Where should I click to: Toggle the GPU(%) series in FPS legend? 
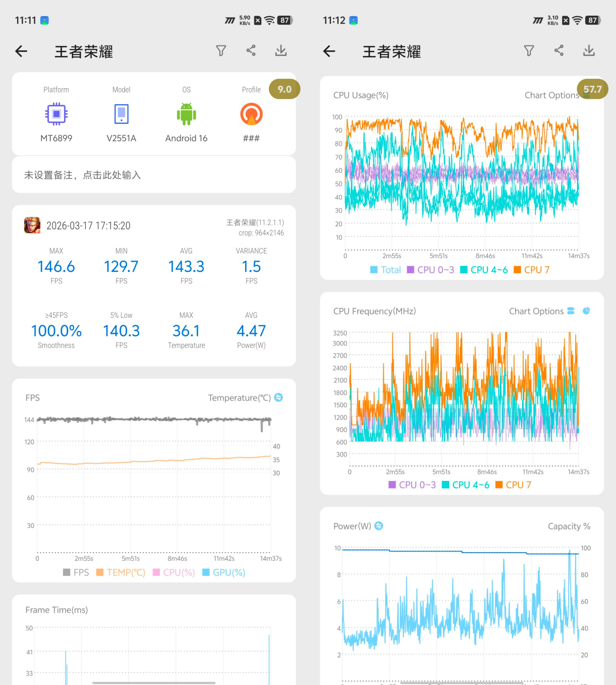[224, 573]
